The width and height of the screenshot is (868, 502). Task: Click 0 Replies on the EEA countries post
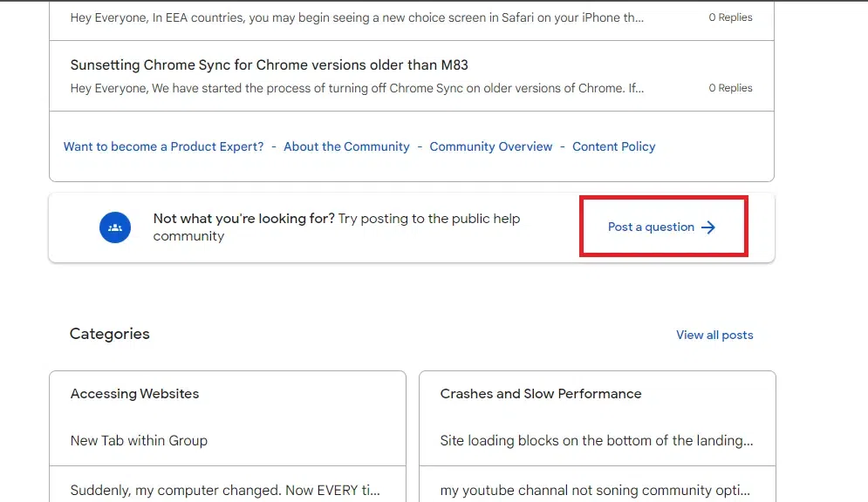(730, 17)
